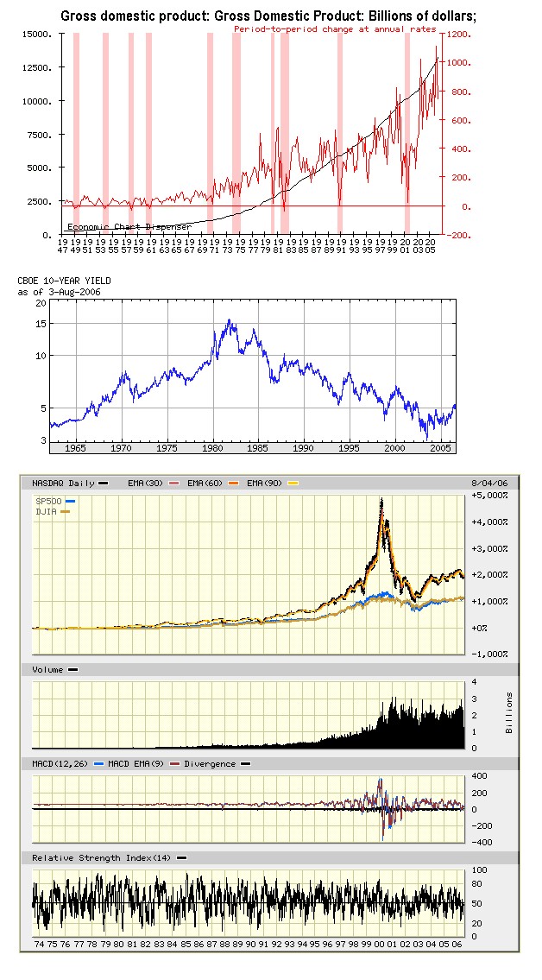Viewport: 542px width, 980px height.
Task: Click the '8/04/06' date in NASDAQ header
Action: pos(491,484)
